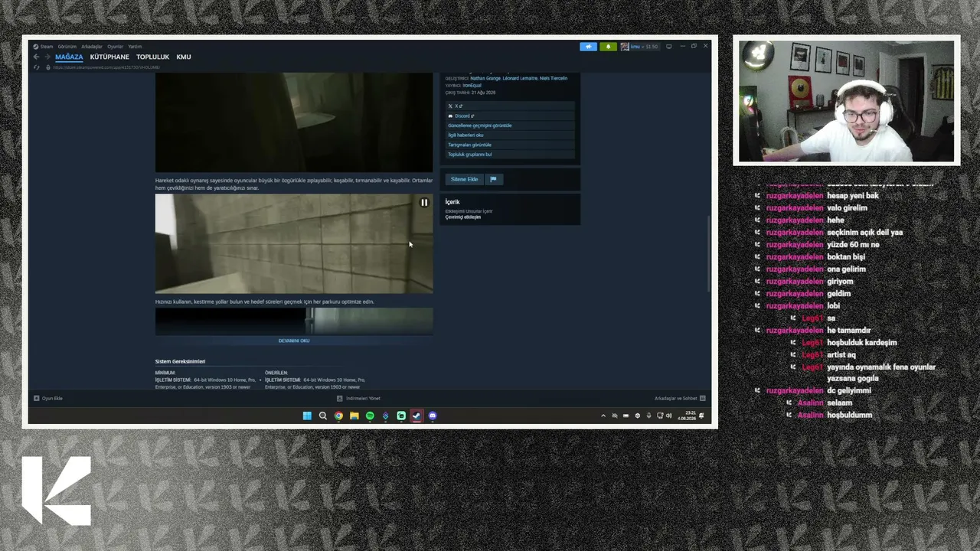The image size is (980, 551).
Task: Pause the gameplay clip in the description
Action: pos(424,203)
